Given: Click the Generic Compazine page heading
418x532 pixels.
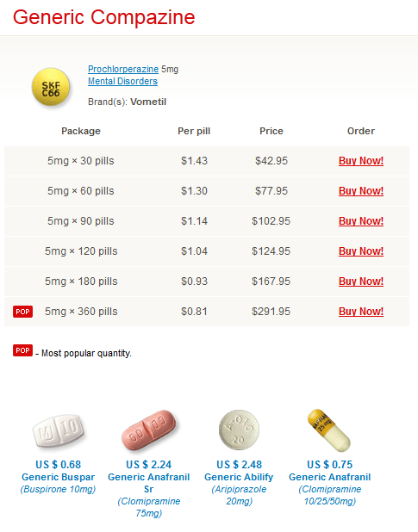Looking at the screenshot, I should click(104, 17).
